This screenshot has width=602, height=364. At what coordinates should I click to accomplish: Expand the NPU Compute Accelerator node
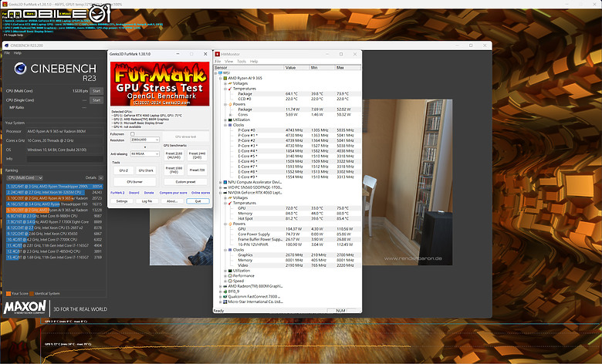pyautogui.click(x=221, y=183)
